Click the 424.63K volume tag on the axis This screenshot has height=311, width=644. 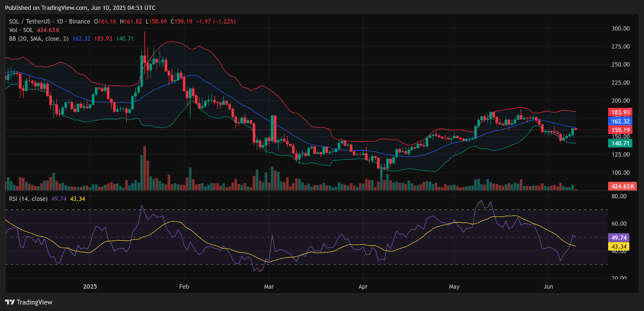622,186
